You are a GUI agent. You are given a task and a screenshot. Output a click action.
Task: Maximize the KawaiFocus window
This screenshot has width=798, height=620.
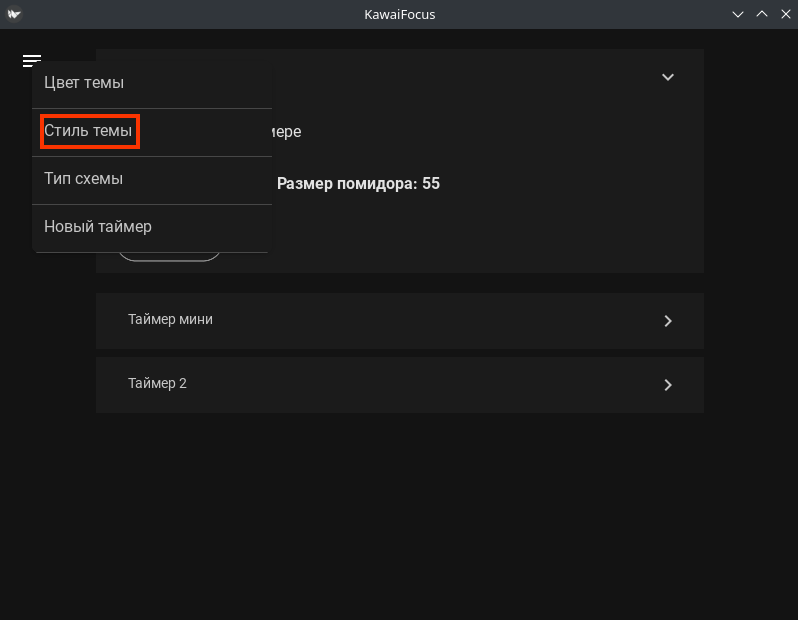coord(761,14)
